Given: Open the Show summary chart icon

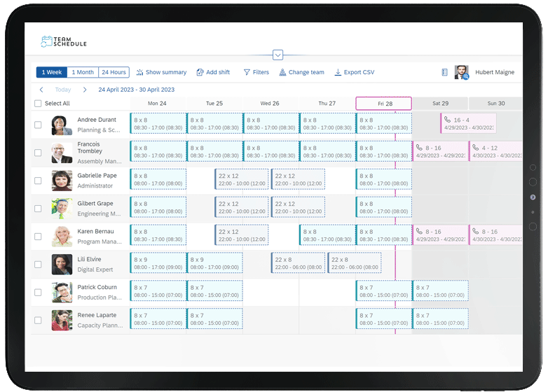Looking at the screenshot, I should coord(139,72).
